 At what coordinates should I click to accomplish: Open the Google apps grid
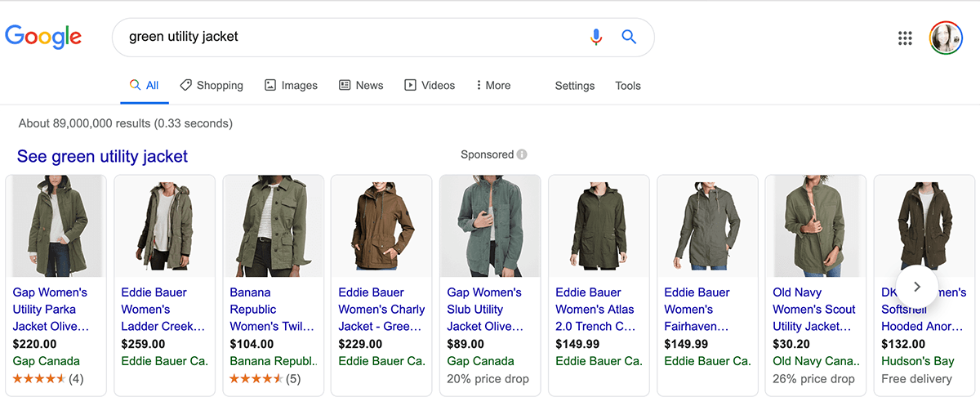point(905,38)
